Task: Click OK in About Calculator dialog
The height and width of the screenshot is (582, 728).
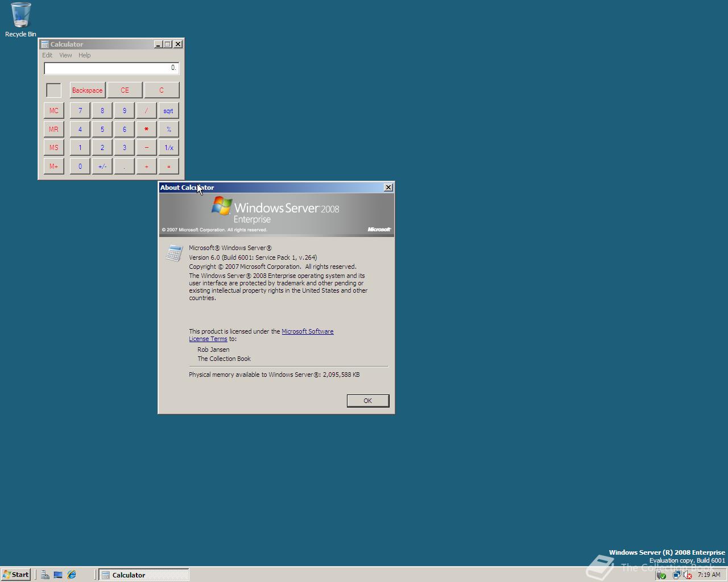Action: click(x=368, y=401)
